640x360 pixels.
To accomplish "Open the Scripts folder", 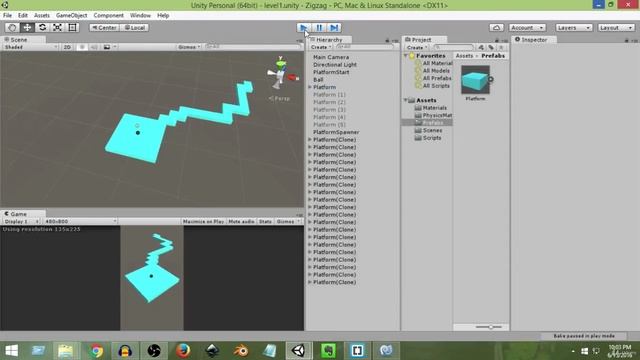I will (x=428, y=138).
